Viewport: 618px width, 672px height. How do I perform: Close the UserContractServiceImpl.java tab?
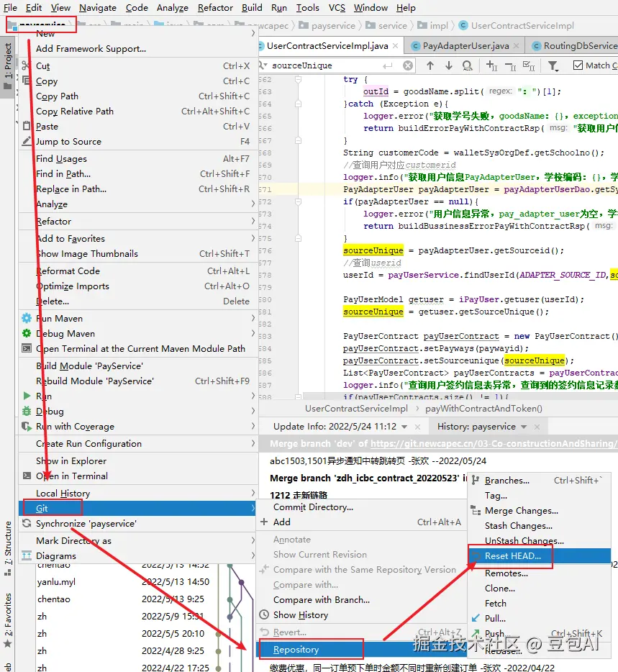[x=395, y=46]
